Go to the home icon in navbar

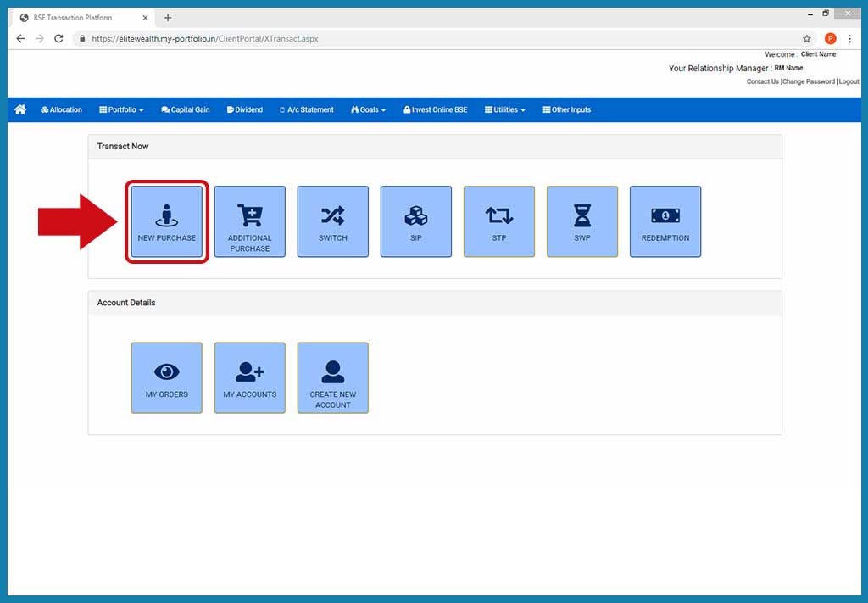[x=20, y=109]
